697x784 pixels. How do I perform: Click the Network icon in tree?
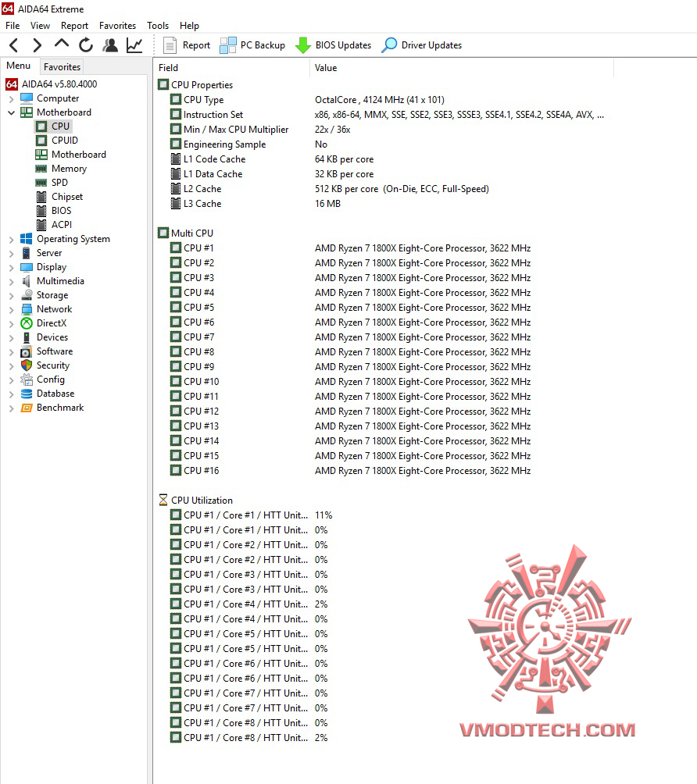(27, 309)
